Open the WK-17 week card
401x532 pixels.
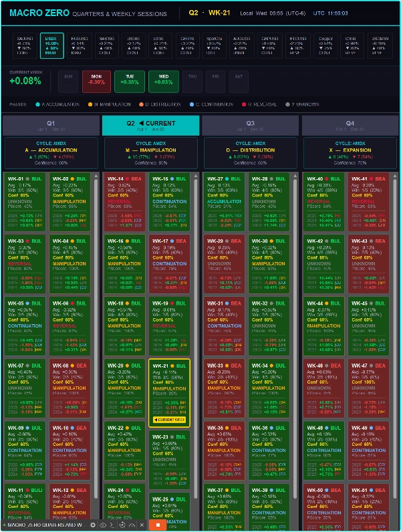pos(169,264)
